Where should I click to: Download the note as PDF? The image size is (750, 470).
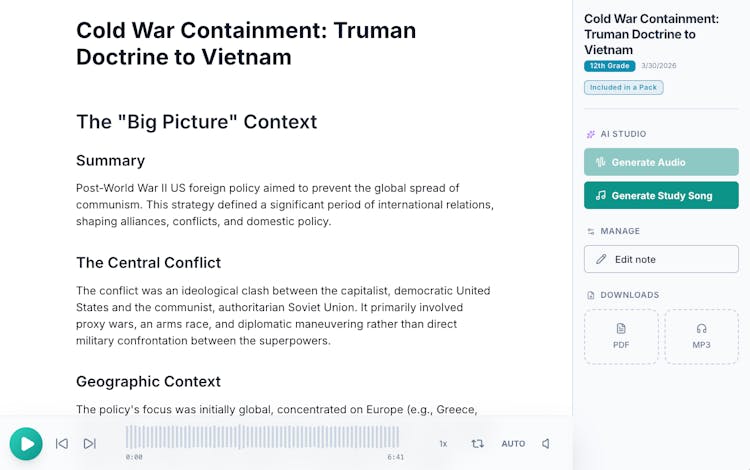621,336
